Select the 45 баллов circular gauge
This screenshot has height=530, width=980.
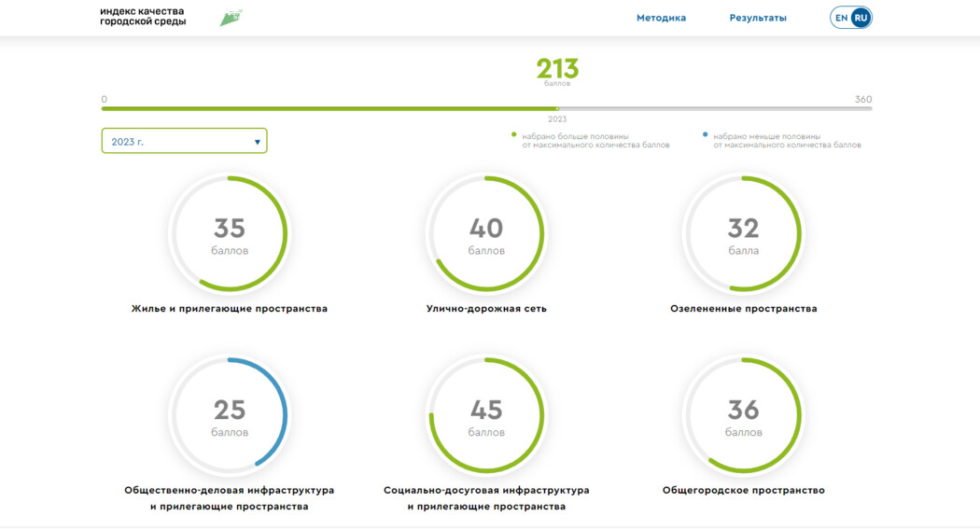pyautogui.click(x=486, y=415)
